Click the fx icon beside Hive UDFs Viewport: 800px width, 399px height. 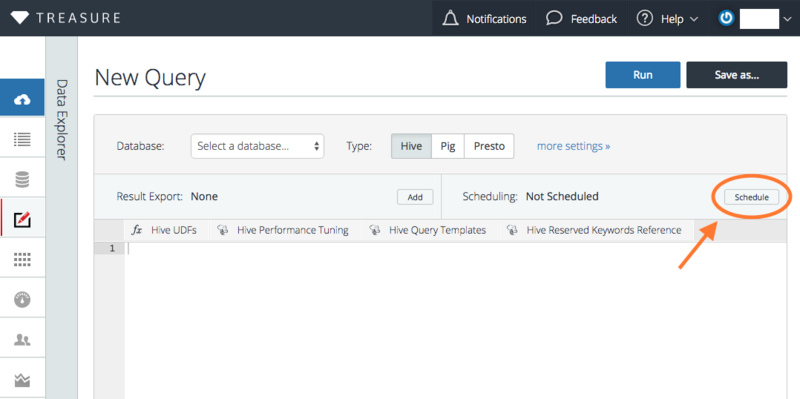pos(137,230)
